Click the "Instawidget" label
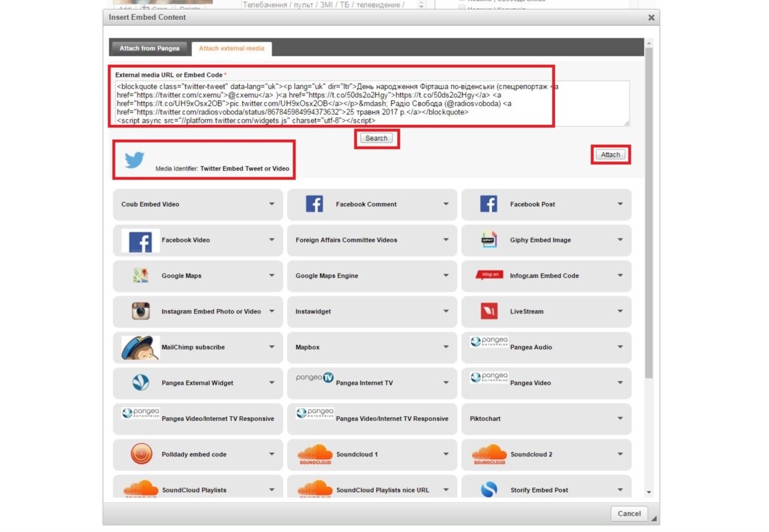Viewport: 769px width, 532px height. (x=313, y=312)
